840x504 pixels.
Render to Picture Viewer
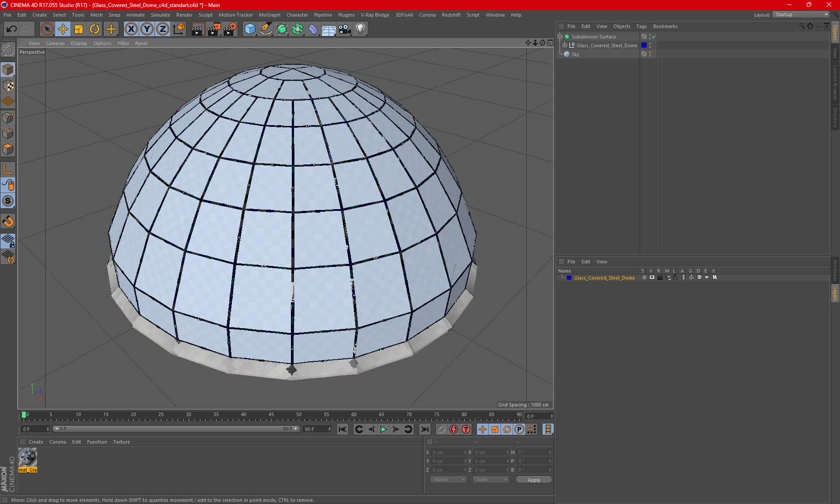point(214,29)
